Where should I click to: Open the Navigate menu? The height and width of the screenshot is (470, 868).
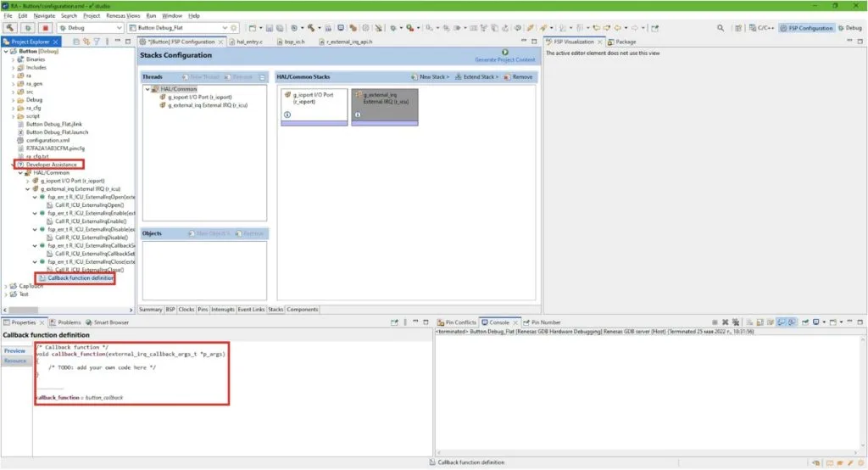coord(44,15)
